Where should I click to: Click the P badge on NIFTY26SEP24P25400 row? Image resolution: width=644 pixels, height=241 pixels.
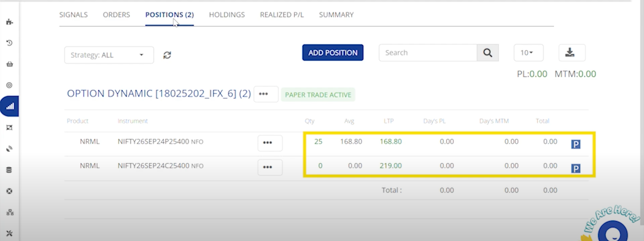(575, 144)
